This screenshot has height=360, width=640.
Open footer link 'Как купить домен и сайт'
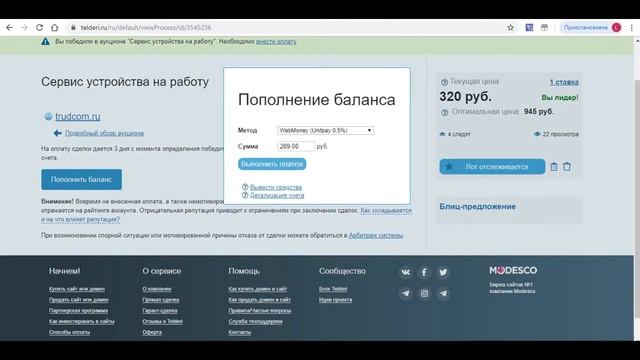coord(258,289)
